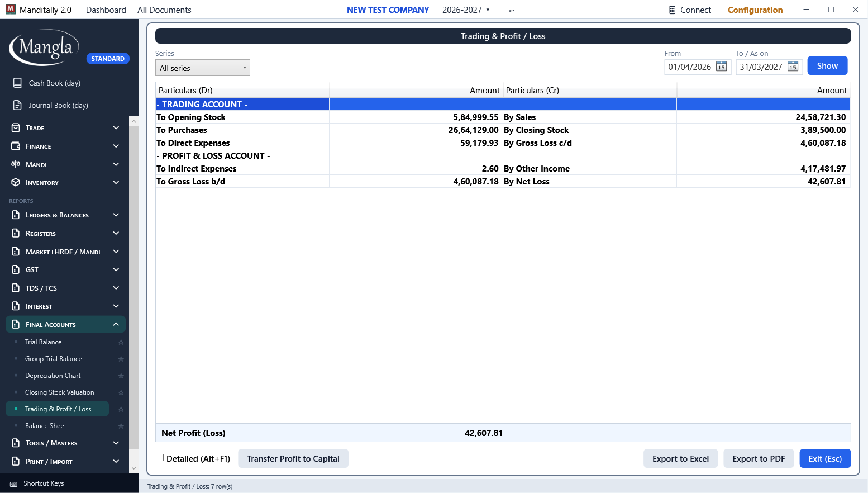
Task: Star the Balance Sheet report
Action: coord(121,426)
